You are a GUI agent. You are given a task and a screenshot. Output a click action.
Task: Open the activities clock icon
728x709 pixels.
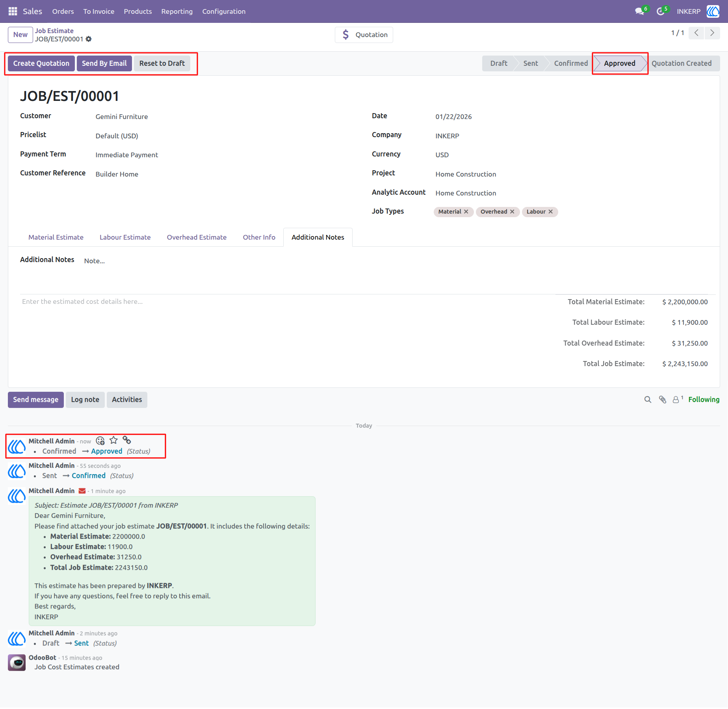point(661,11)
